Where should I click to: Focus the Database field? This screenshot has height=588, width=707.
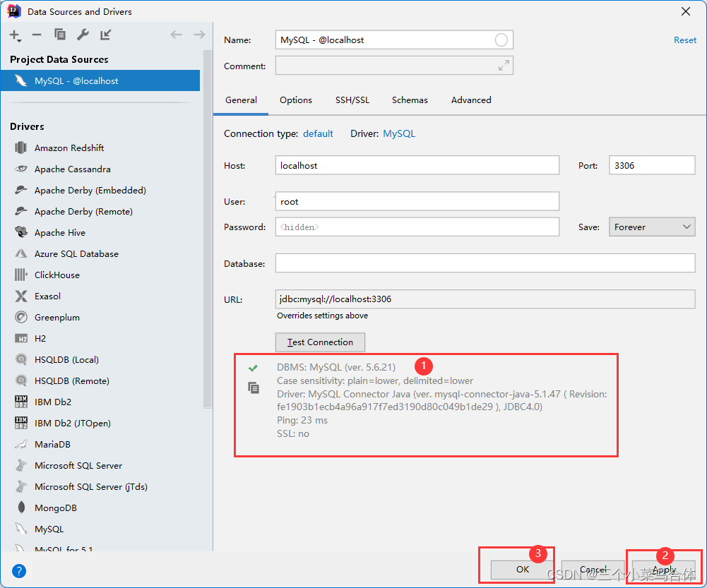[x=485, y=263]
